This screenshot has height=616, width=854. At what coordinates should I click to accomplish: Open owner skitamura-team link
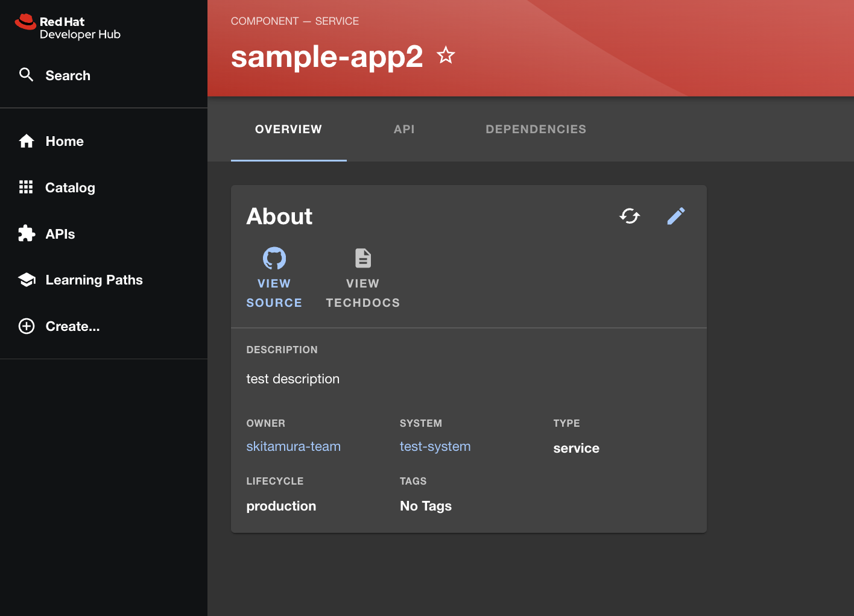pyautogui.click(x=294, y=447)
